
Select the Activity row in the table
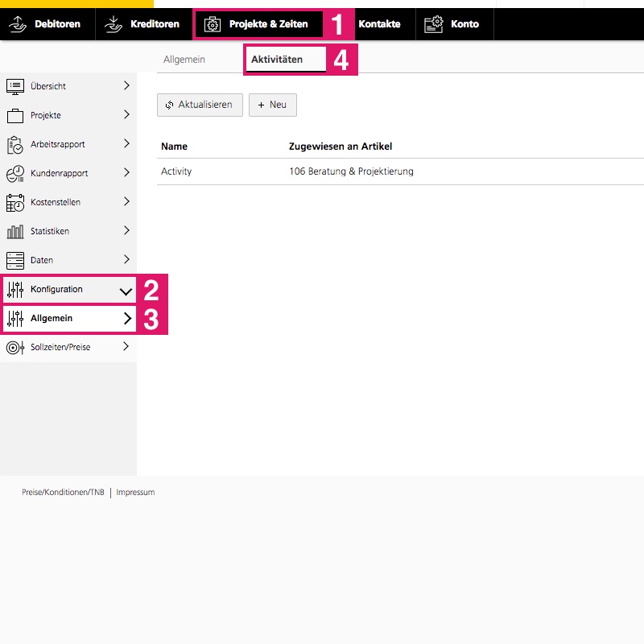[176, 171]
